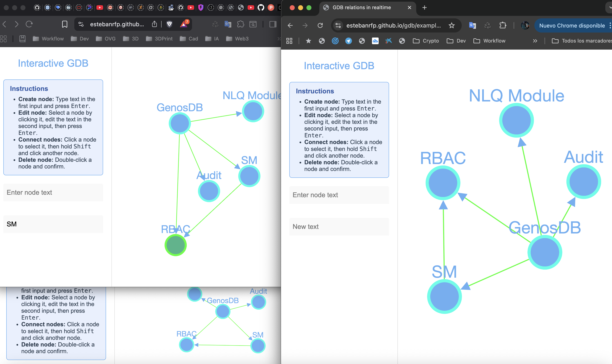Open tab search in the Brave window
Screen dimensions: 612x364
[253, 24]
